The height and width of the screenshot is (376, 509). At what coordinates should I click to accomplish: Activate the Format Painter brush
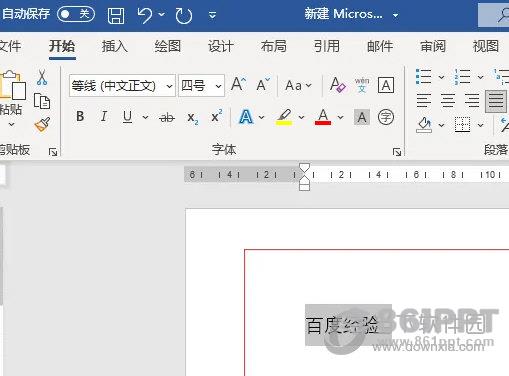42,124
